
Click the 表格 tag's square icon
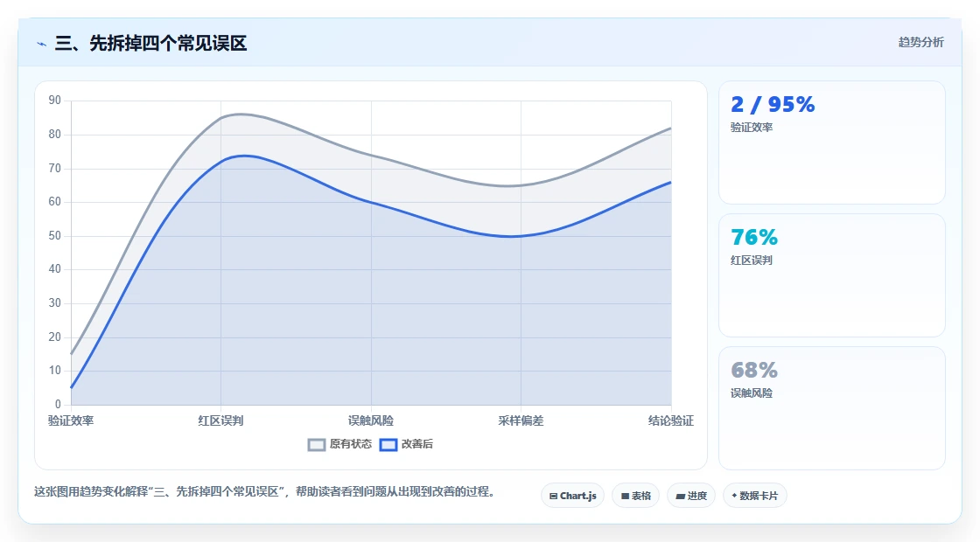[625, 497]
